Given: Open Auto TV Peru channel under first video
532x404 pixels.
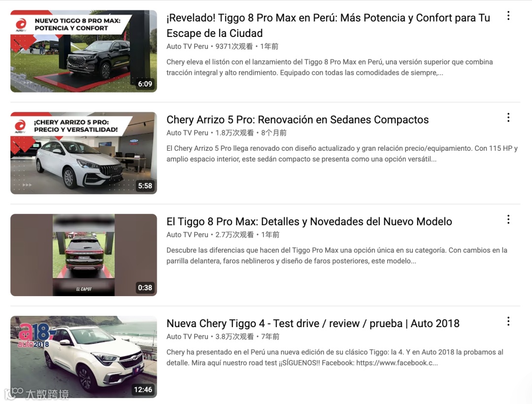Looking at the screenshot, I should coord(187,46).
